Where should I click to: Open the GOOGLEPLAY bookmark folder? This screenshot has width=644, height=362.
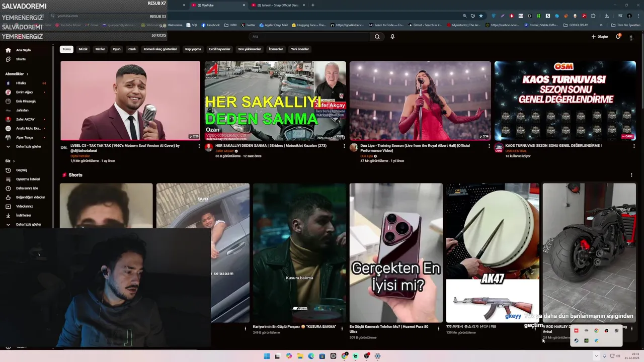pos(576,25)
